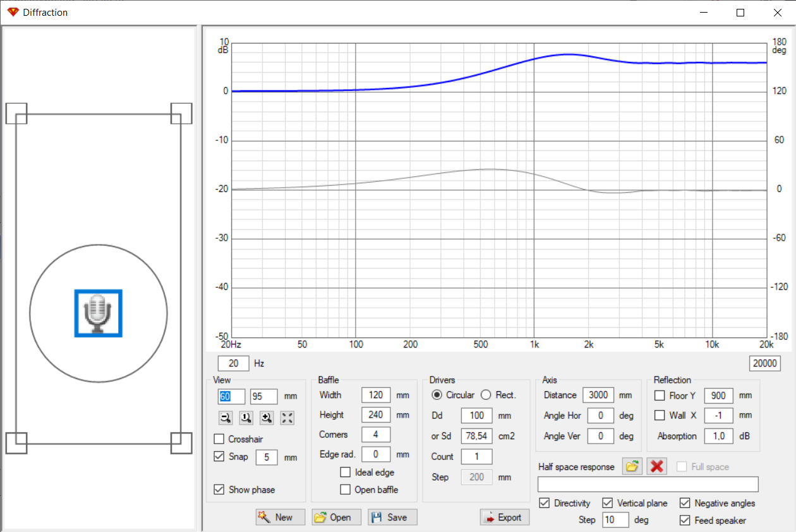Clear half space response with red X

[x=657, y=466]
